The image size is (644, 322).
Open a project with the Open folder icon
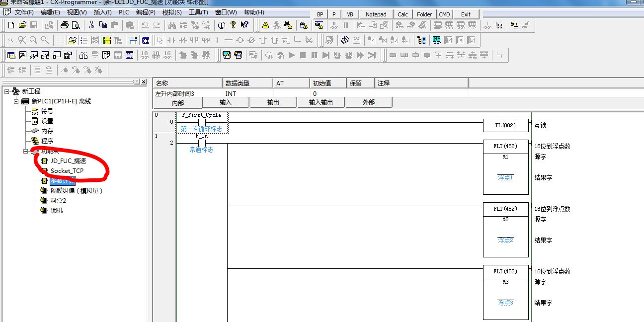[x=22, y=25]
